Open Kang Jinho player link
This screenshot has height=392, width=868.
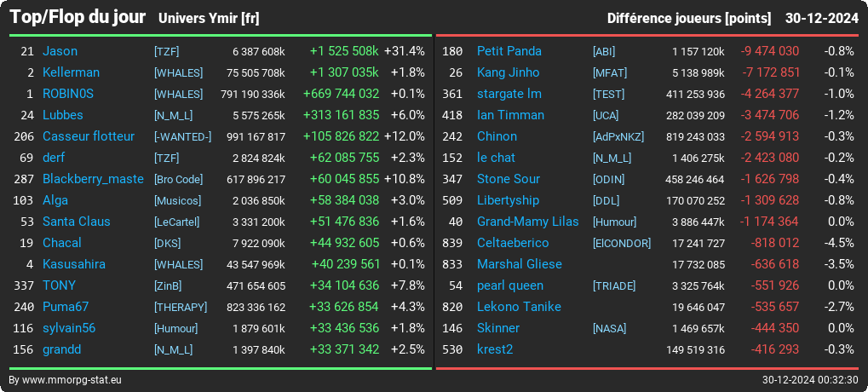(x=509, y=72)
